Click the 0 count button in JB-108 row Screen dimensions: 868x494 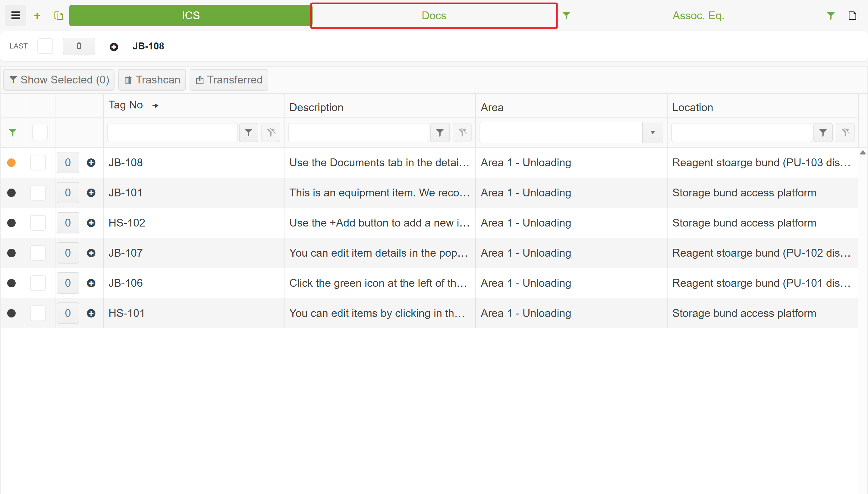click(x=68, y=163)
